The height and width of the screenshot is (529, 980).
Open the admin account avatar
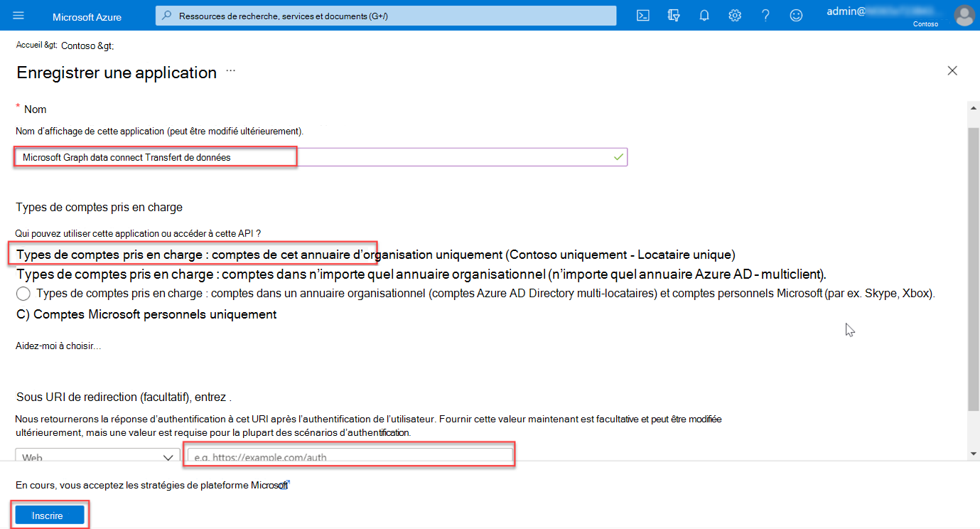964,15
